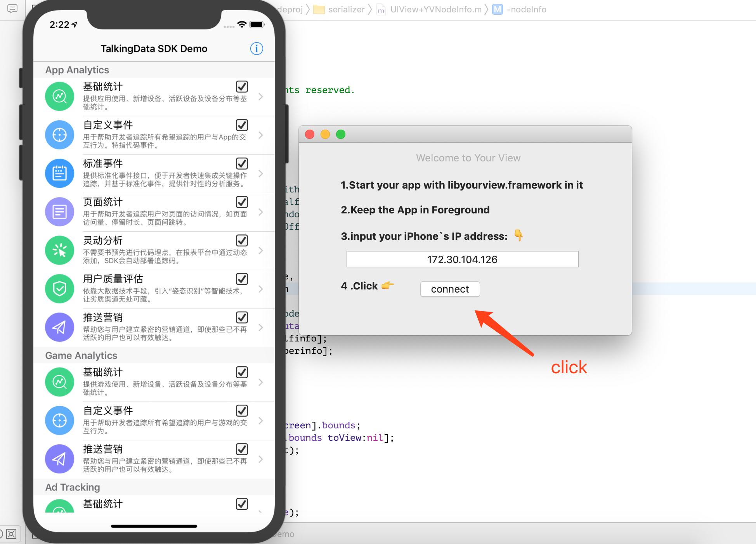
Task: Open 用户质量评估 via its chevron
Action: (x=261, y=289)
